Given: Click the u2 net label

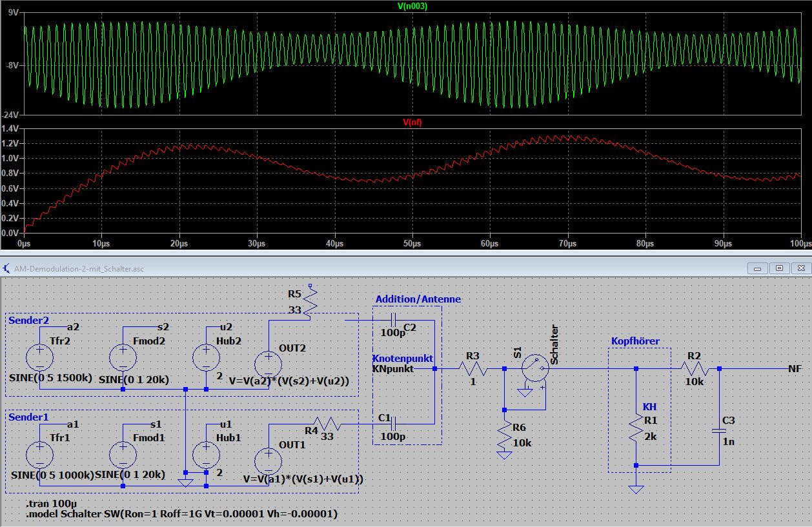Looking at the screenshot, I should 227,327.
